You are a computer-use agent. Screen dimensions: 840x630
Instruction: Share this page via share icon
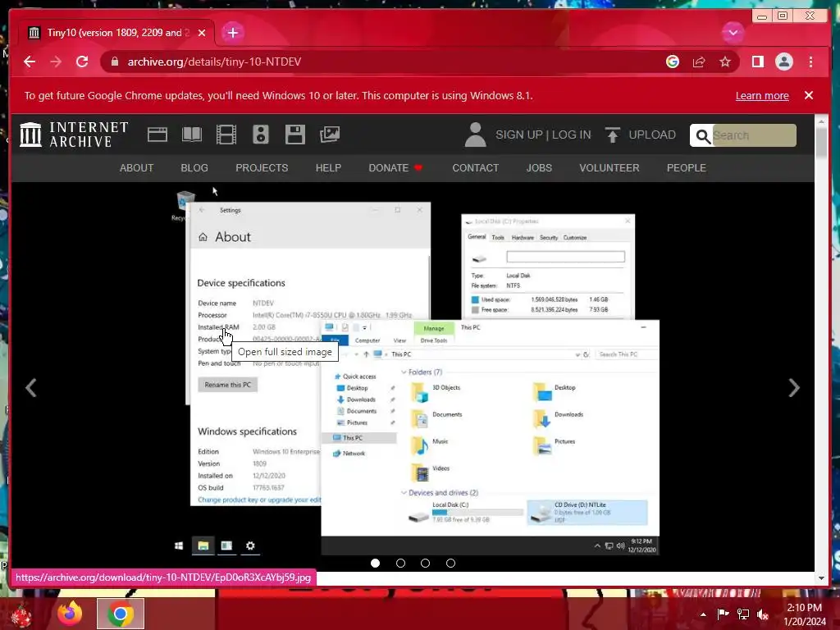click(699, 62)
